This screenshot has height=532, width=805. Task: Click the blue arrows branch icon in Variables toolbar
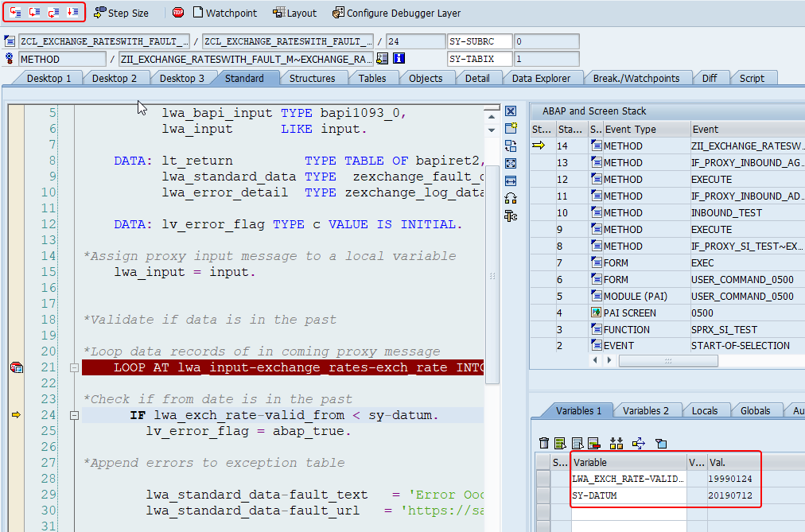639,443
